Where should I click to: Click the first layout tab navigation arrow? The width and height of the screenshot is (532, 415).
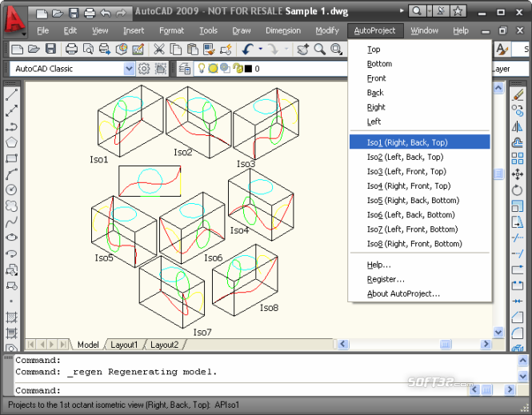click(x=30, y=345)
